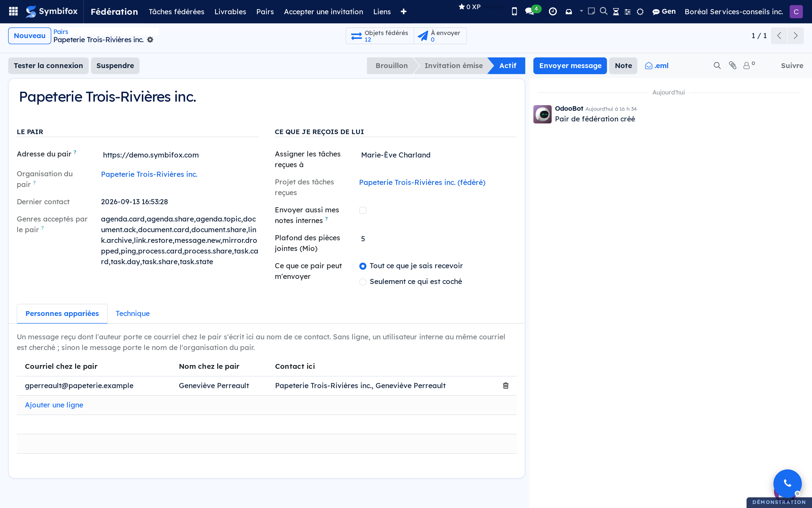812x508 pixels.
Task: Go to next record arrow
Action: click(796, 36)
